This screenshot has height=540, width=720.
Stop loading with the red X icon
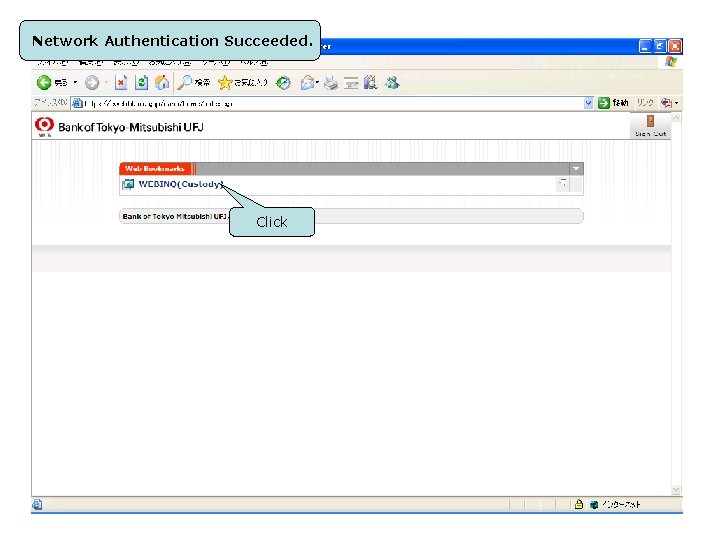click(x=121, y=83)
